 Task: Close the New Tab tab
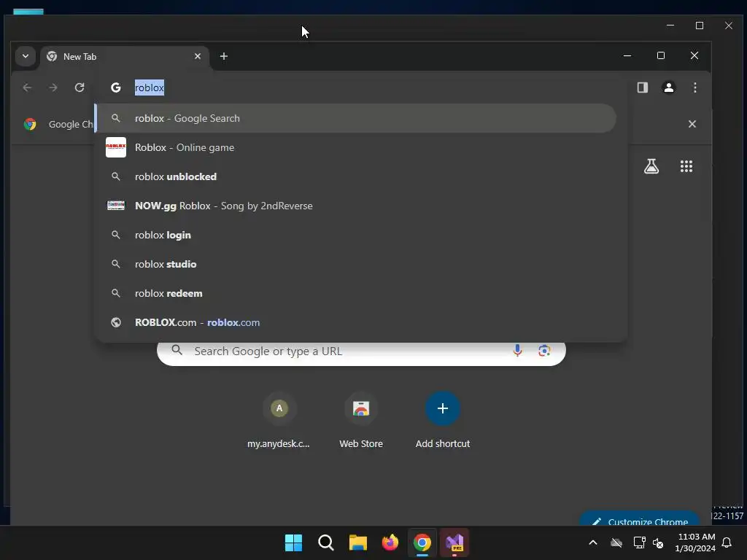coord(198,56)
